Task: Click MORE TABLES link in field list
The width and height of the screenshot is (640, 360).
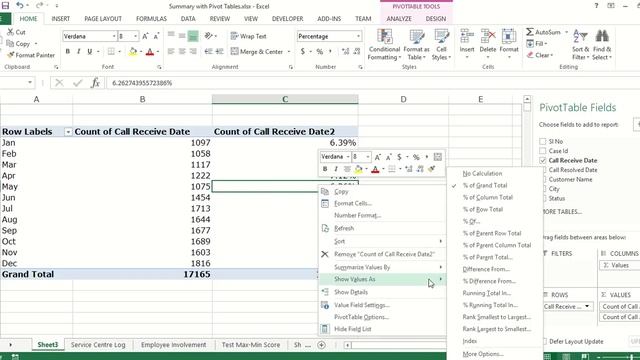Action: (x=562, y=211)
